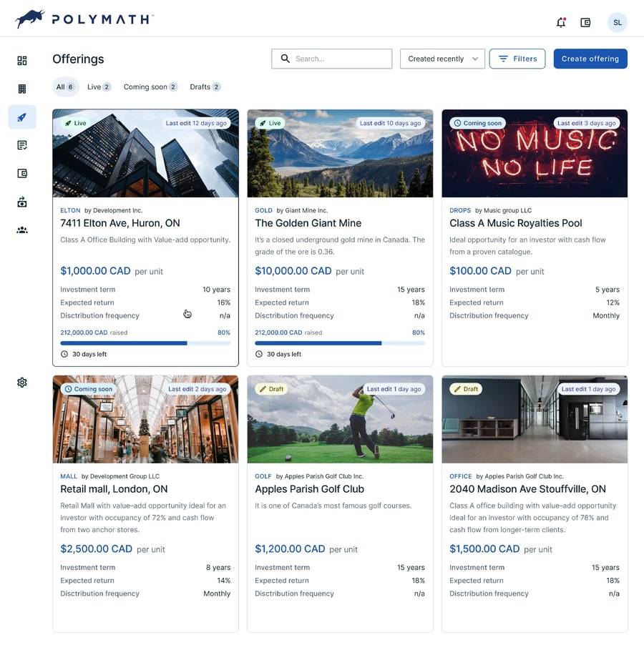Viewport: 644px width, 645px height.
Task: Open the dashboard icon in sidebar
Action: (x=22, y=61)
